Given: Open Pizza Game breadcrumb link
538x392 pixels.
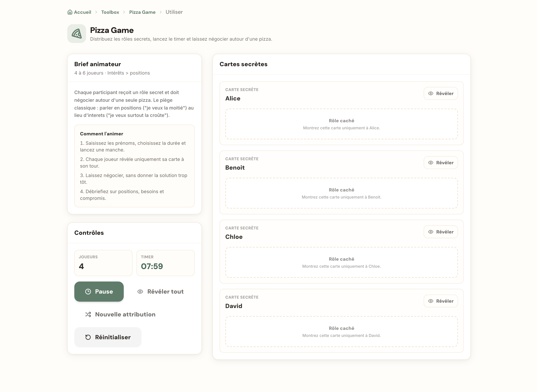Looking at the screenshot, I should click(x=142, y=12).
